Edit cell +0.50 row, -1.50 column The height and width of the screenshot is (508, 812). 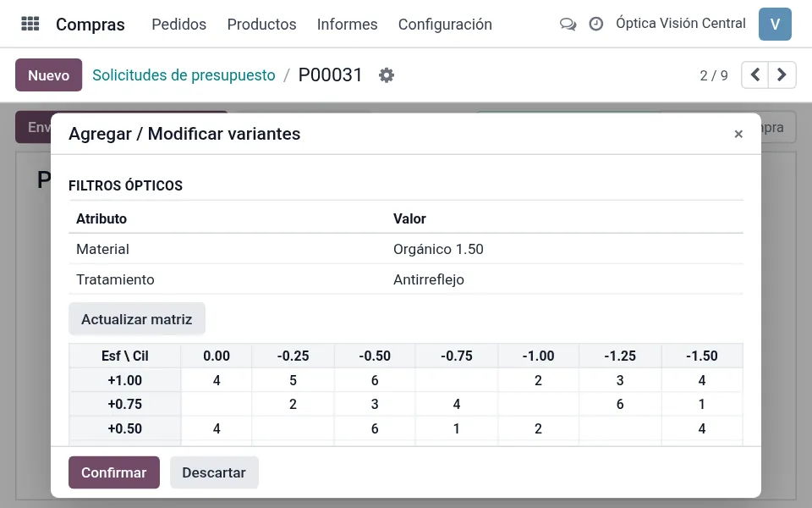coord(702,428)
